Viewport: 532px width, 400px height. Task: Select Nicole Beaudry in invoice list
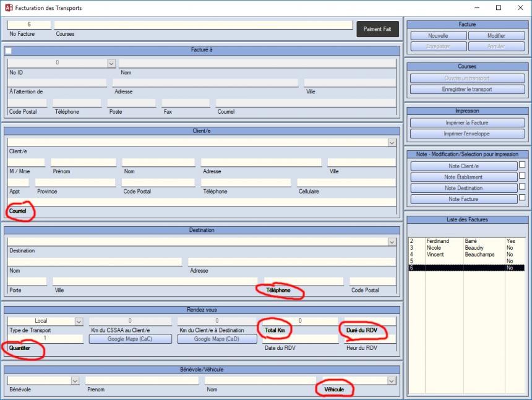click(458, 248)
